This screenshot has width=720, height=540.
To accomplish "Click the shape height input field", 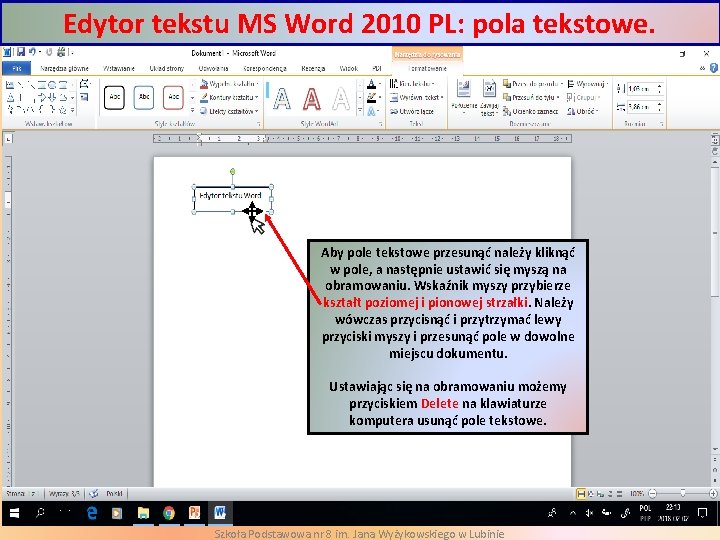I will click(x=641, y=89).
